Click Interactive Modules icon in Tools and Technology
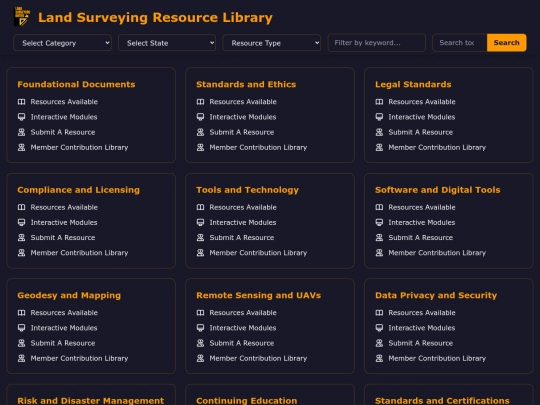This screenshot has height=405, width=540. coord(200,222)
